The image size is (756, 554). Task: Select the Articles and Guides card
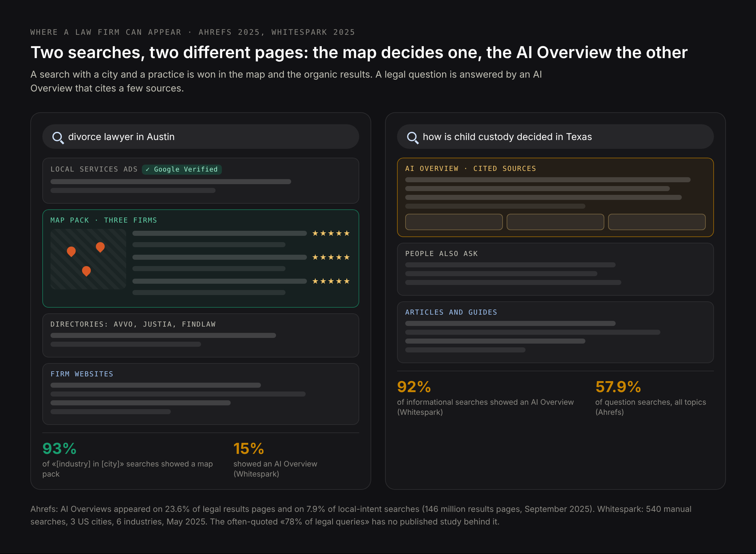click(555, 332)
